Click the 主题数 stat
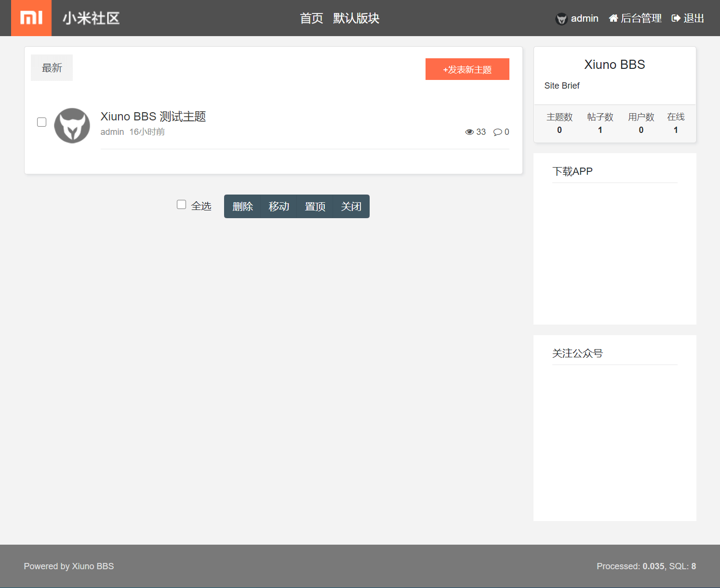This screenshot has width=720, height=588. point(560,123)
